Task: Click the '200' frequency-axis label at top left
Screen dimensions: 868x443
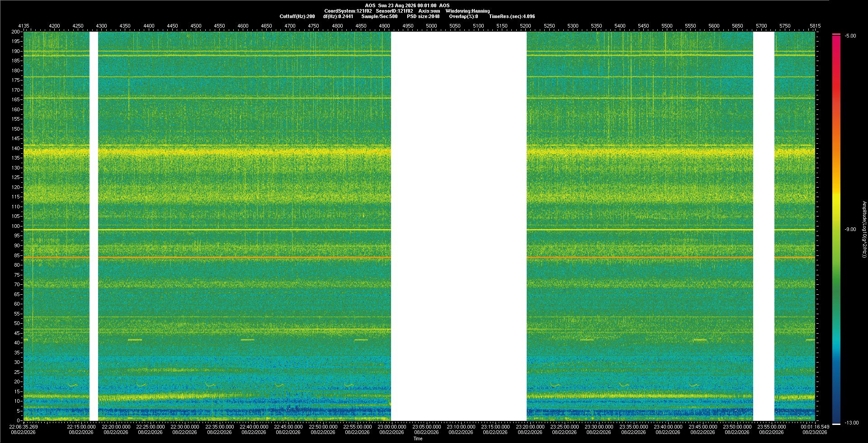Action: point(16,32)
